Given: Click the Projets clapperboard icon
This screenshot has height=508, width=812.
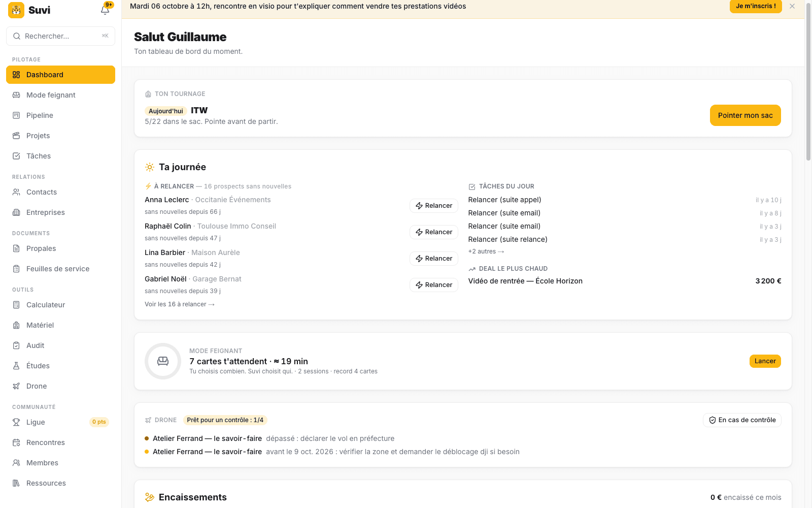Looking at the screenshot, I should point(16,136).
